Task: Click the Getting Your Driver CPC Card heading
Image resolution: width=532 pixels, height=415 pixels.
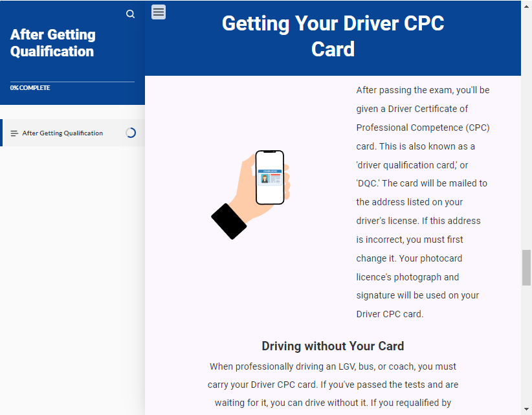Action: pyautogui.click(x=333, y=36)
